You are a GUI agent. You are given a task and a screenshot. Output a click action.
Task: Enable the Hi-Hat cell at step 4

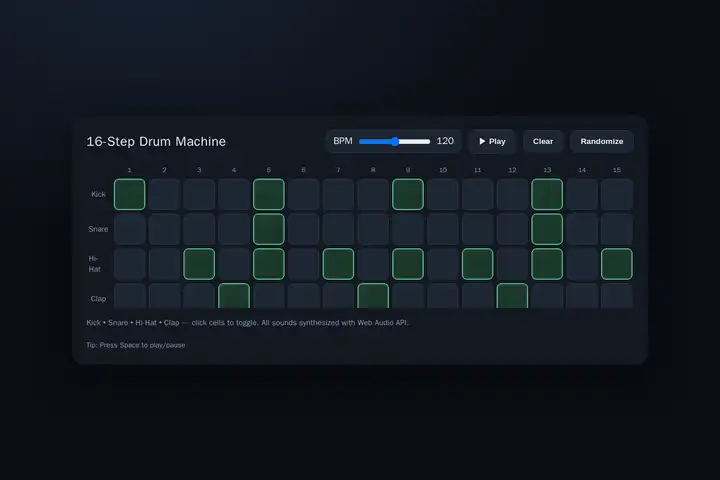coord(234,264)
